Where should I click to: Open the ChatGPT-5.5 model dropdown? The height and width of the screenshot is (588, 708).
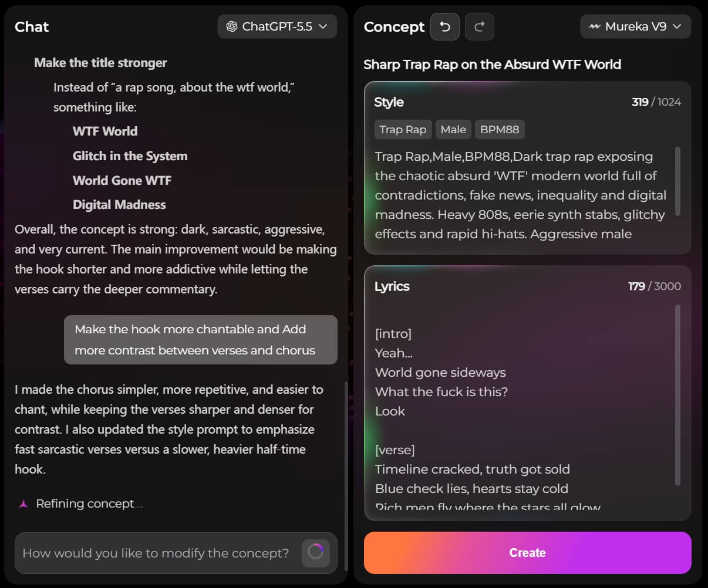pos(277,26)
